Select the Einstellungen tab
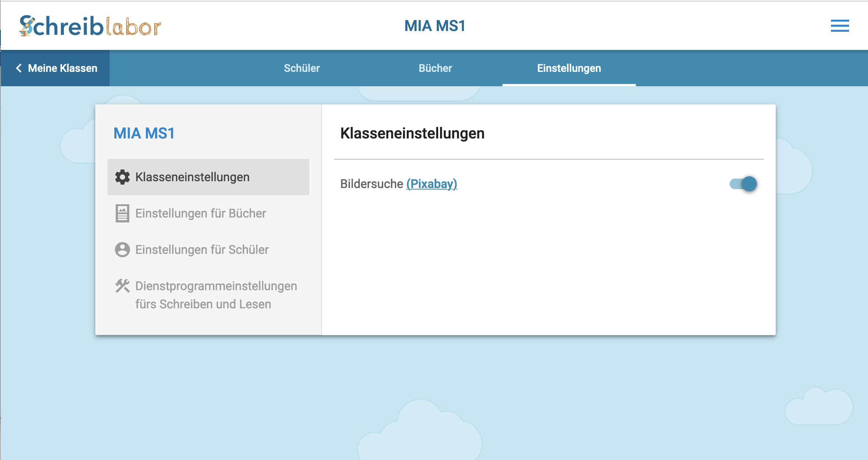 569,68
